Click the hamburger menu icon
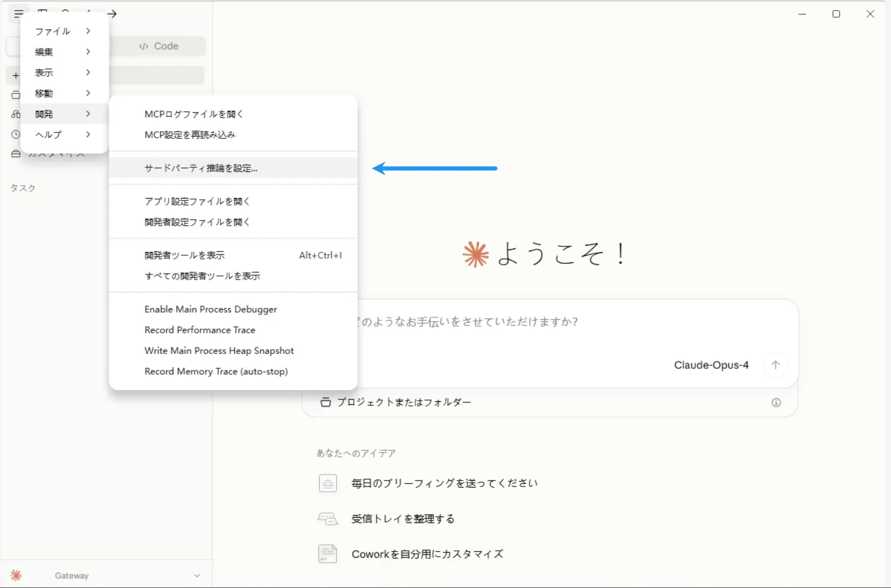Screen dimensions: 891x588 (18, 14)
